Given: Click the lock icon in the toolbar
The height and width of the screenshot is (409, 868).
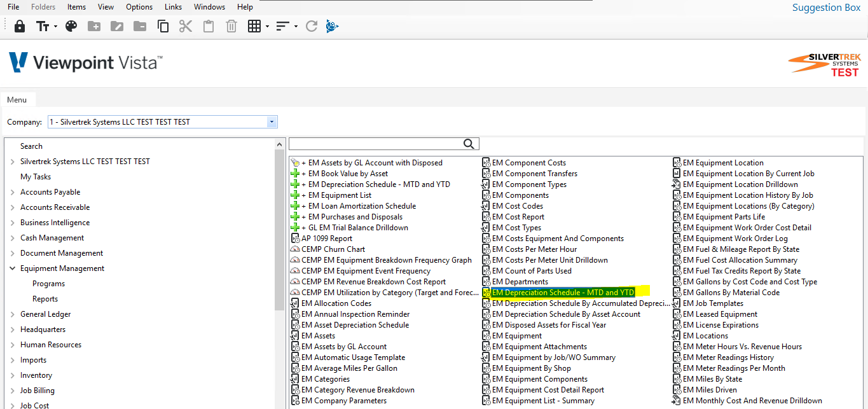Looking at the screenshot, I should pos(20,26).
